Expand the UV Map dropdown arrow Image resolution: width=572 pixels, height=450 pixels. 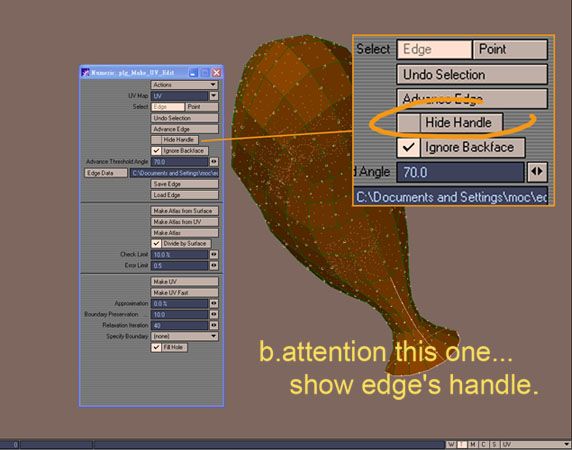pyautogui.click(x=214, y=96)
